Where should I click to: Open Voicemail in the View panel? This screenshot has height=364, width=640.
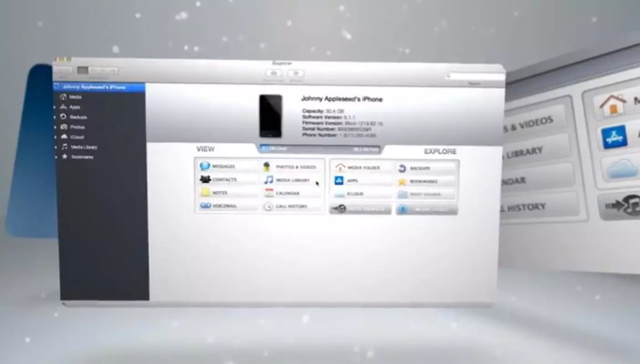(228, 206)
